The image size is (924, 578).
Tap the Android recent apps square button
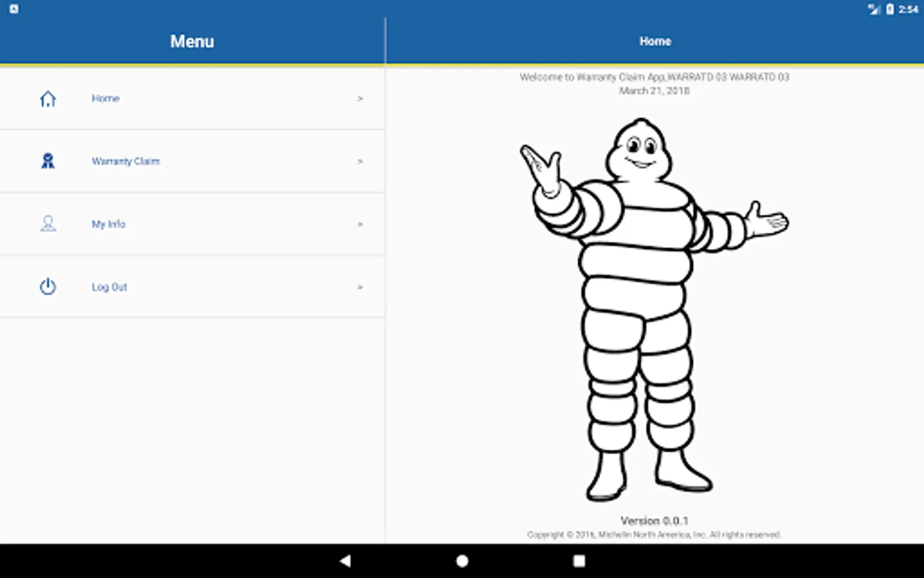(x=579, y=561)
